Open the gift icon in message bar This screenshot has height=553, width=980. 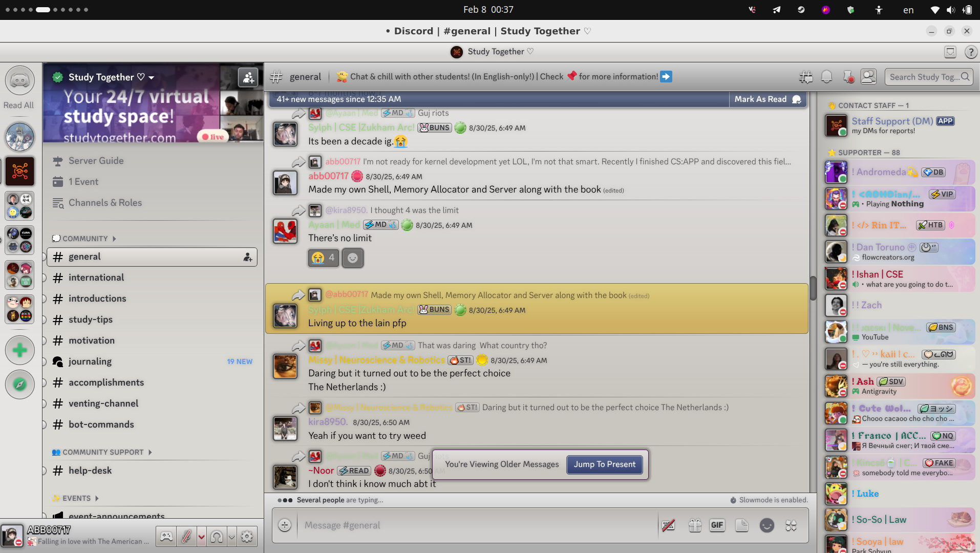tap(695, 525)
